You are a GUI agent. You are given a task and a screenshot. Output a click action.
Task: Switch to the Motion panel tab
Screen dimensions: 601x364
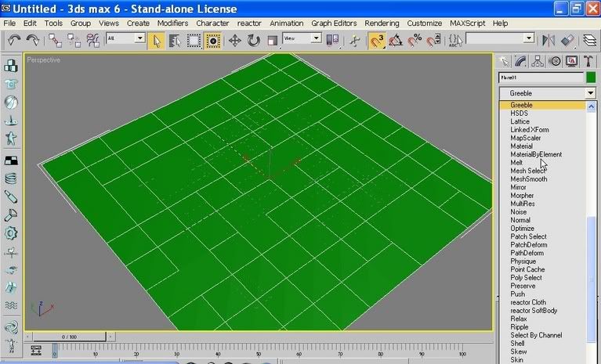coord(555,61)
